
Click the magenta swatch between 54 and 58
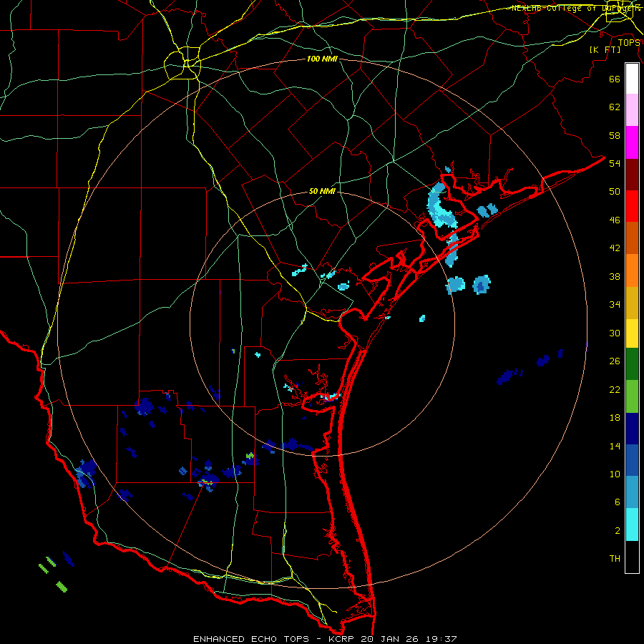(x=632, y=142)
